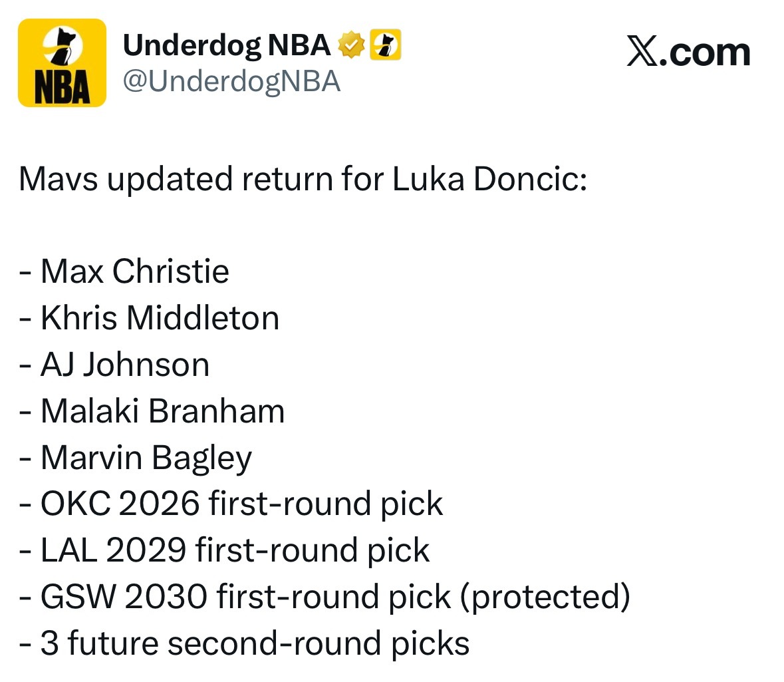The height and width of the screenshot is (682, 784).
Task: Select the AJ Johnson line
Action: [x=114, y=365]
